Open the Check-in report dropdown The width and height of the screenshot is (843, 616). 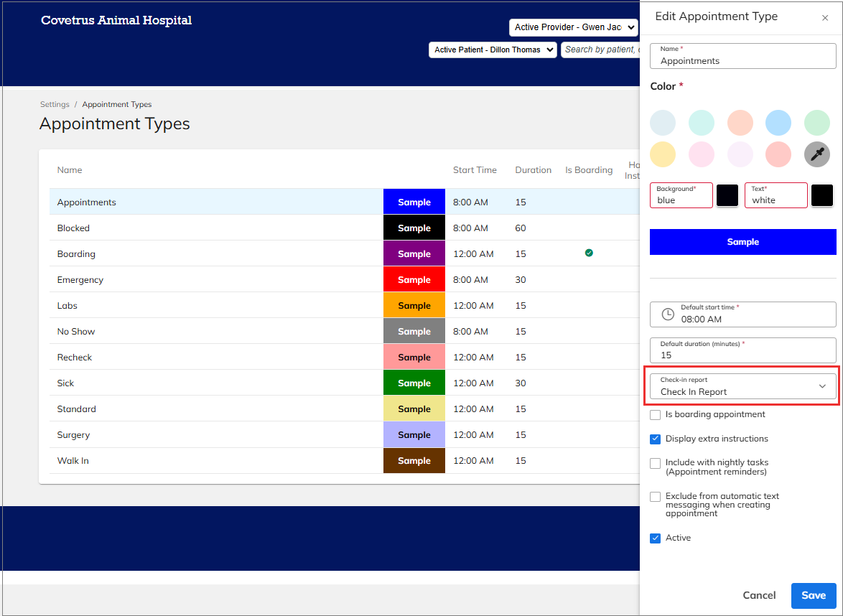pos(742,386)
